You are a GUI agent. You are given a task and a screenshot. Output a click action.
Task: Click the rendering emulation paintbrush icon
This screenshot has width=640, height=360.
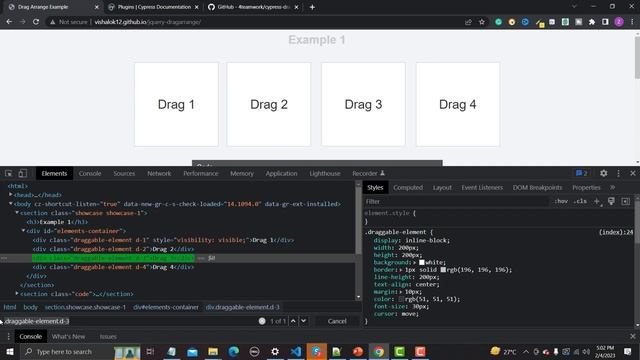coord(611,201)
